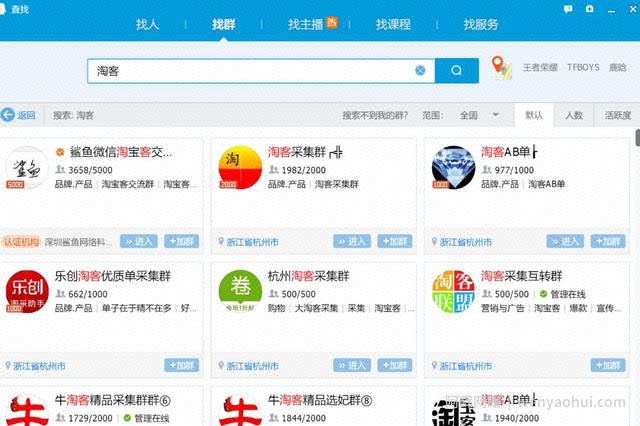Screen dimensions: 640x426
Task: Open the 淘客联盟 colorful avatar
Action: (x=453, y=292)
